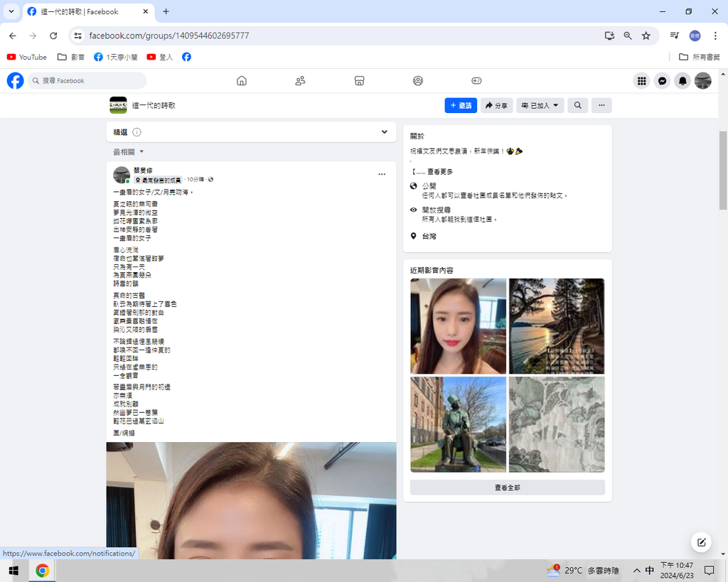This screenshot has height=582, width=728.
Task: Click the 查看全部 see all button
Action: click(507, 487)
